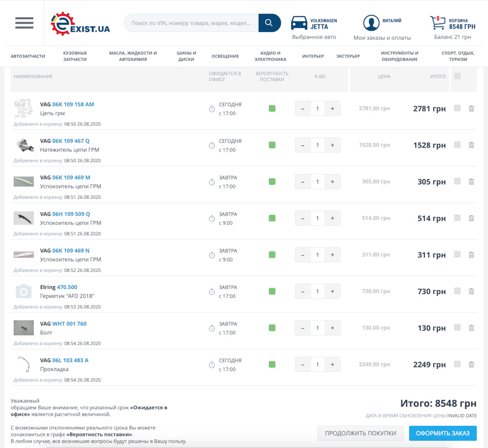Open the Автозапчасти menu

coord(28,56)
